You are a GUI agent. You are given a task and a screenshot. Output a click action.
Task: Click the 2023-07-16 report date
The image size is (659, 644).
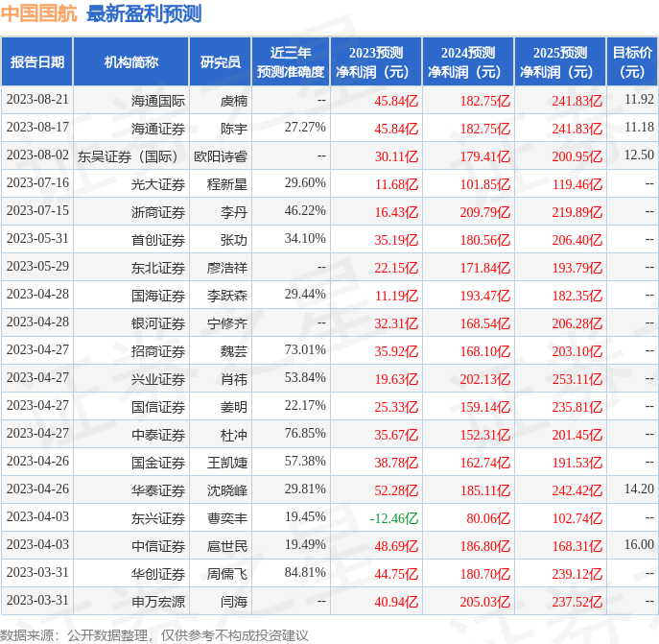[37, 182]
